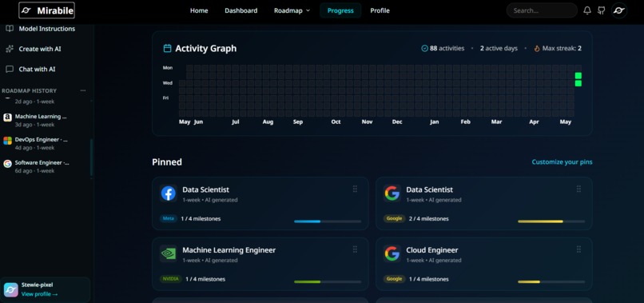Viewport: 644px width, 303px height.
Task: Open the notifications bell icon
Action: pos(587,10)
